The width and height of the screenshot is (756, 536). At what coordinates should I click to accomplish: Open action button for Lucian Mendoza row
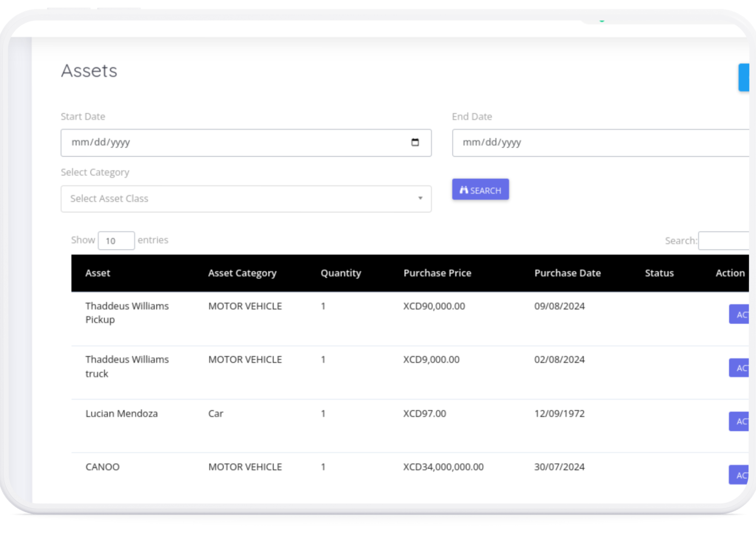[739, 421]
